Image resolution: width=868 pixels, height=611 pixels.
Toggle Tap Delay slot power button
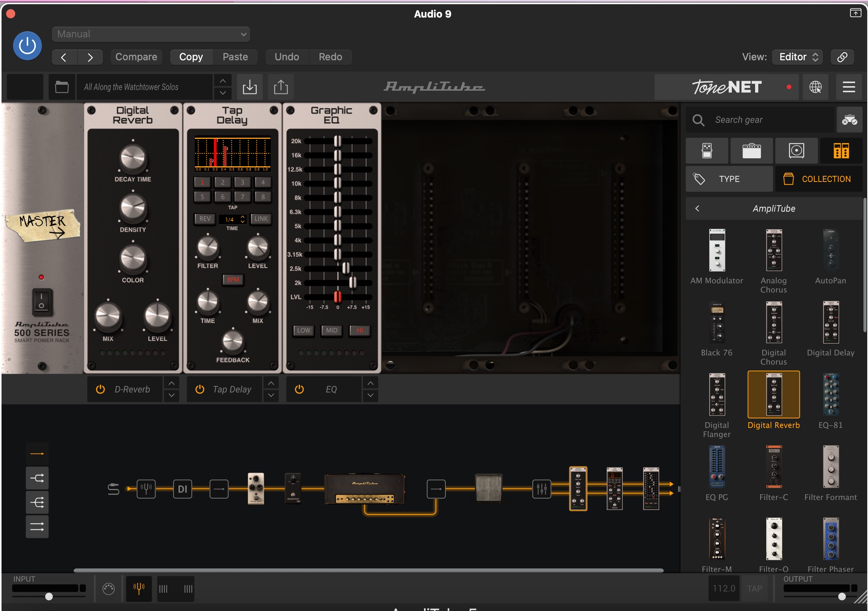click(200, 389)
